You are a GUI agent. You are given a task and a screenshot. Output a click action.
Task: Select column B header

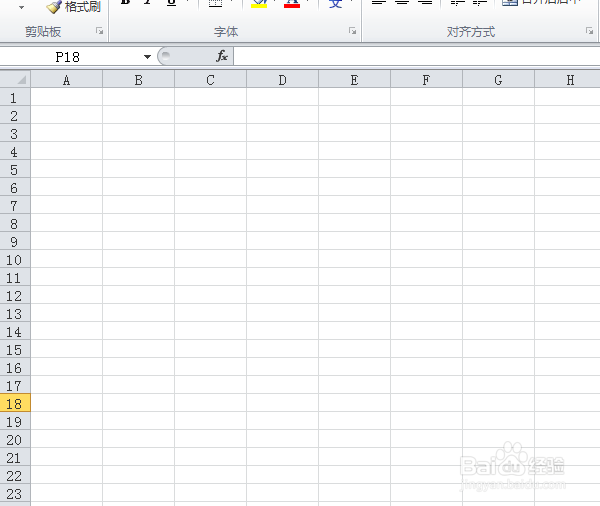pos(139,80)
